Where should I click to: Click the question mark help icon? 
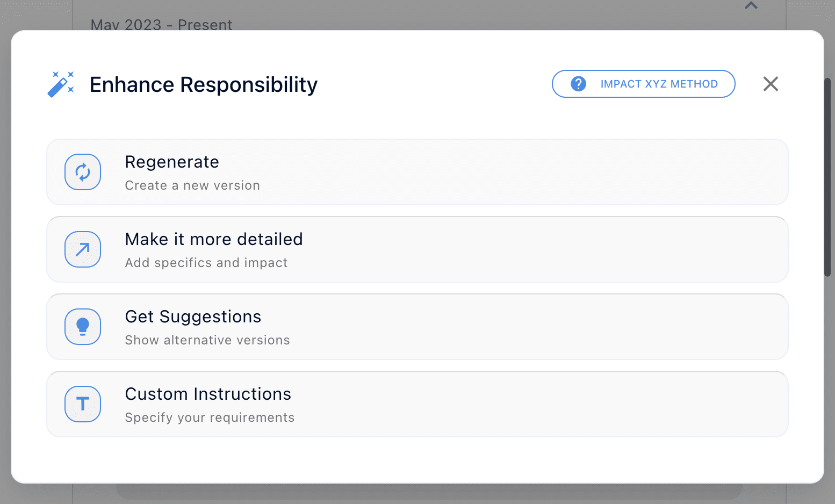click(578, 84)
